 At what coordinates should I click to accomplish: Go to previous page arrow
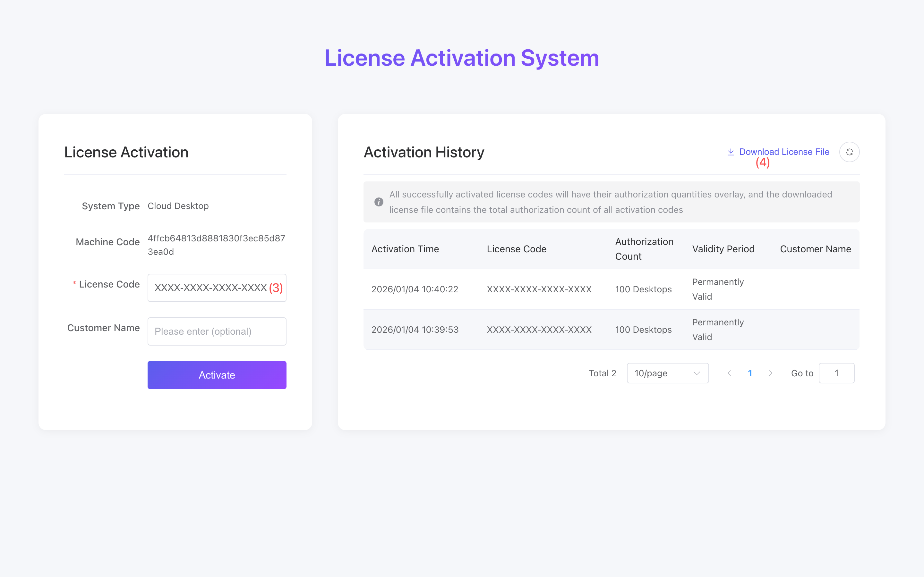coord(729,373)
